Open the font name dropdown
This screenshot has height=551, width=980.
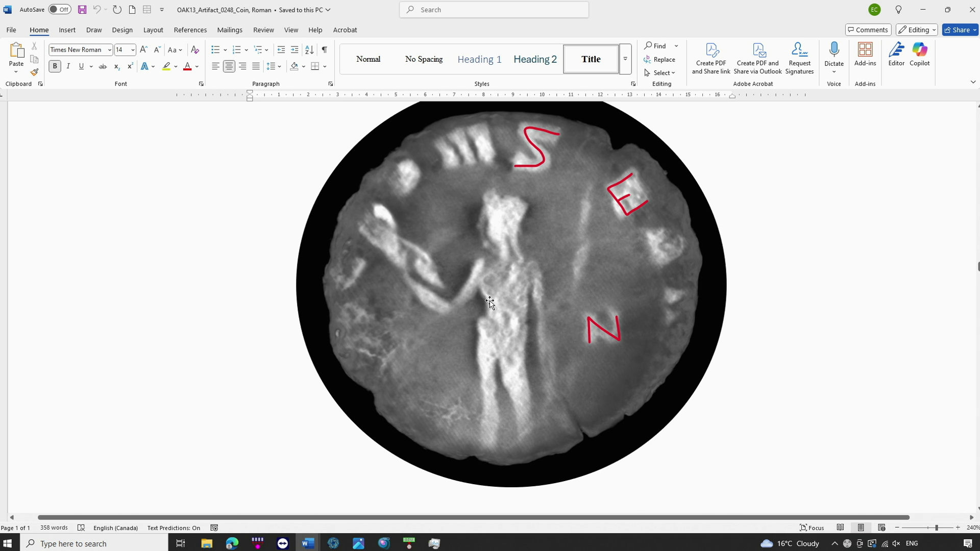pos(109,50)
